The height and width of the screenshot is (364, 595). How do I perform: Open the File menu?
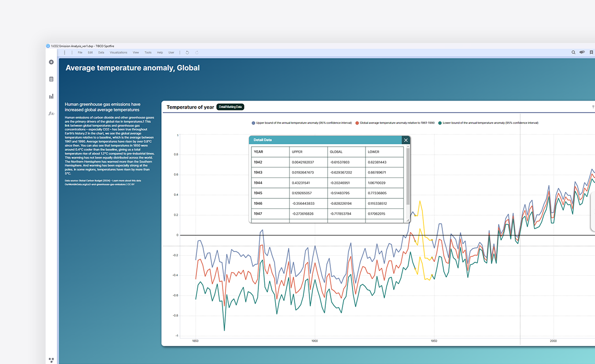(80, 53)
